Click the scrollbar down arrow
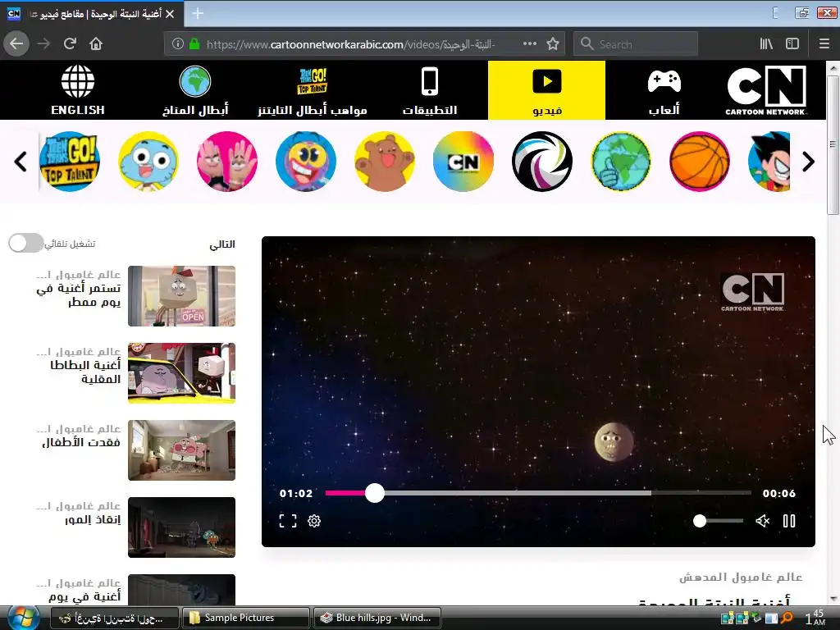The image size is (840, 630). pos(833,599)
